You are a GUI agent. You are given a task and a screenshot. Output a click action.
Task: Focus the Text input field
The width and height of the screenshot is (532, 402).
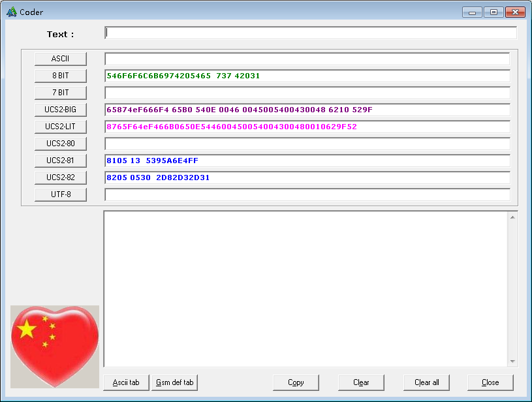(311, 33)
